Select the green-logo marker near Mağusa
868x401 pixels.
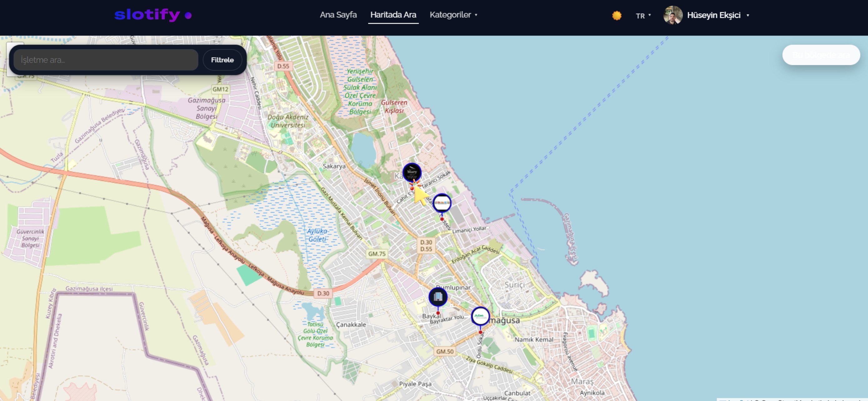coord(480,316)
